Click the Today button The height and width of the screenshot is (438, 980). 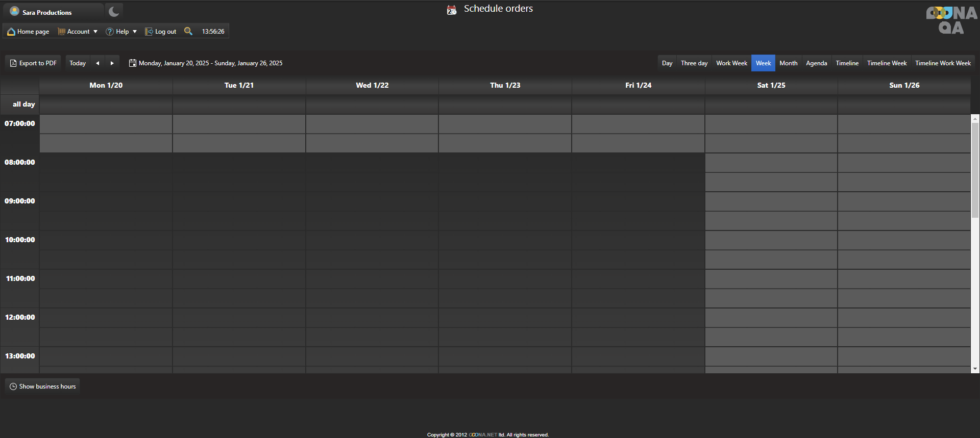coord(78,63)
